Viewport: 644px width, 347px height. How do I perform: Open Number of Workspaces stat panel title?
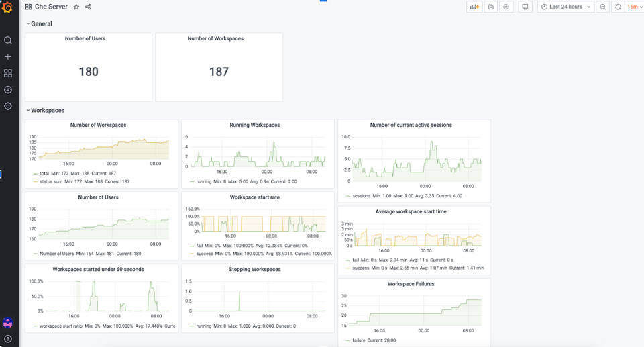pyautogui.click(x=215, y=38)
